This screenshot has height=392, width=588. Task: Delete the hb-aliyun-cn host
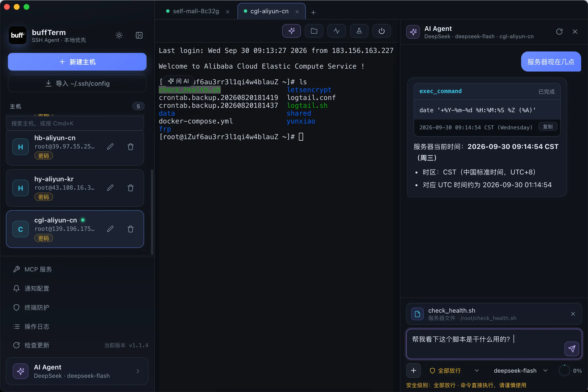pyautogui.click(x=131, y=147)
